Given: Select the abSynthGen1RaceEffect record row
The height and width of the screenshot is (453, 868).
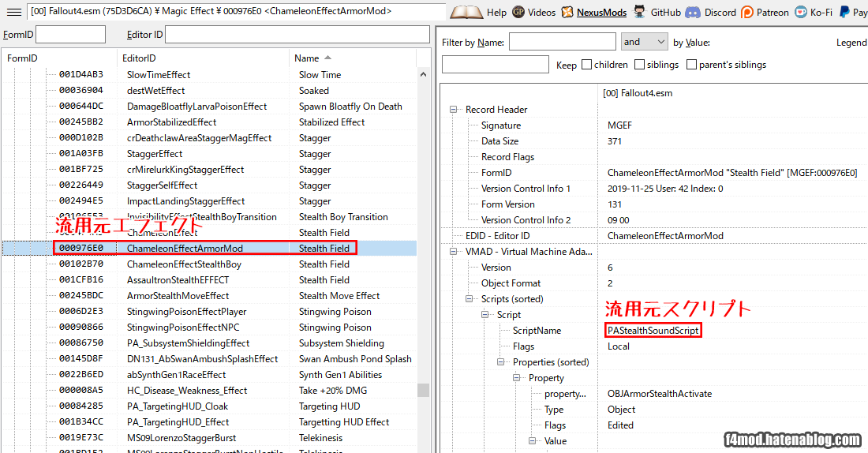Looking at the screenshot, I should coord(209,374).
